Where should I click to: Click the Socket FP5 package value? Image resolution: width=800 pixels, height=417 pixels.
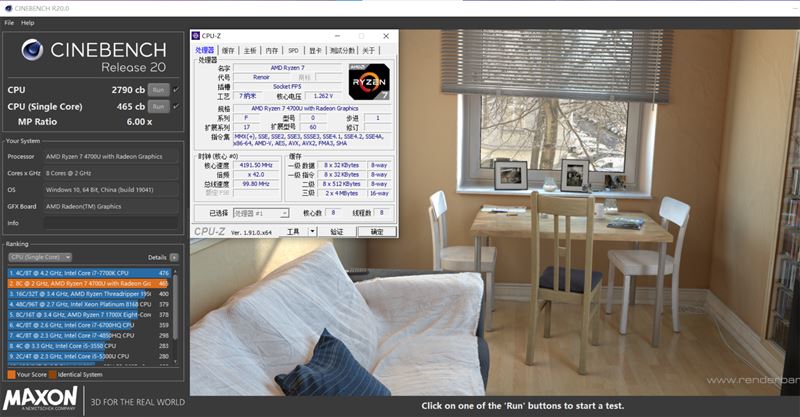287,86
